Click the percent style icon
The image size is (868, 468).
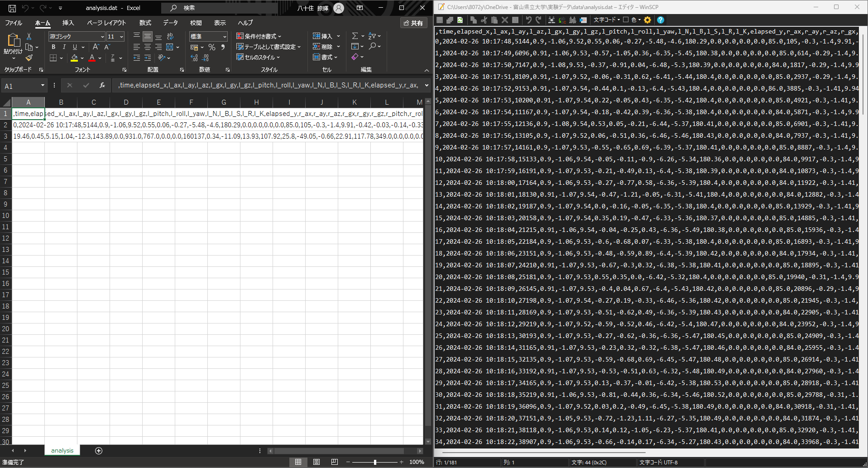211,47
